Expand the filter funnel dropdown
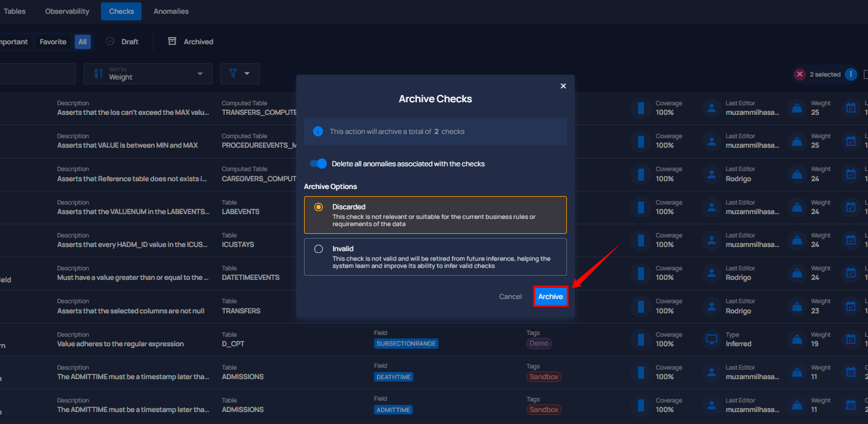The width and height of the screenshot is (868, 424). [240, 74]
